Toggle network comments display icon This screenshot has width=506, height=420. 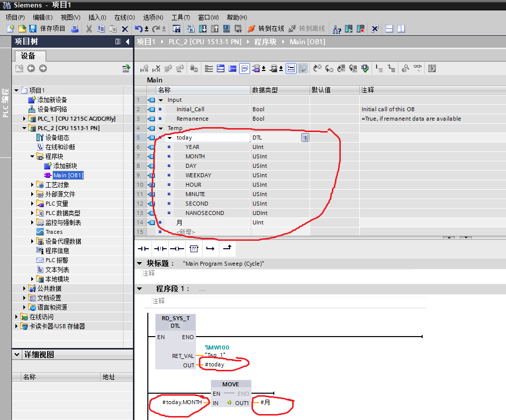coord(244,69)
